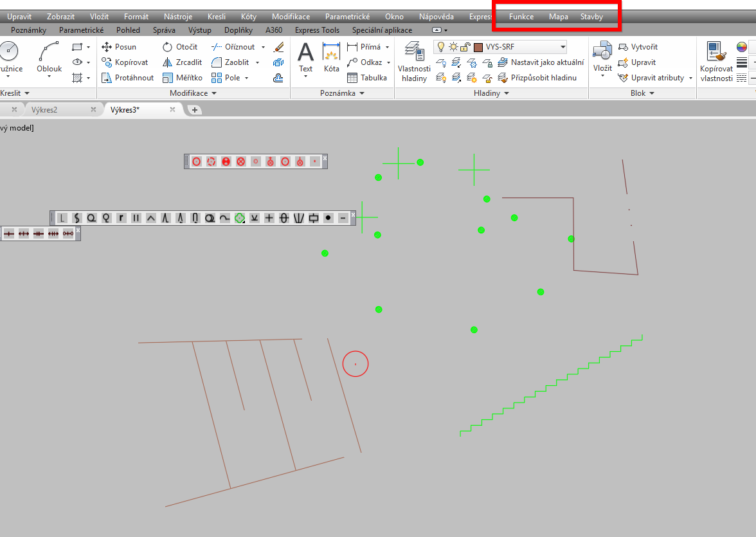Select the Posun (move) tool
The image size is (756, 537).
pos(120,47)
